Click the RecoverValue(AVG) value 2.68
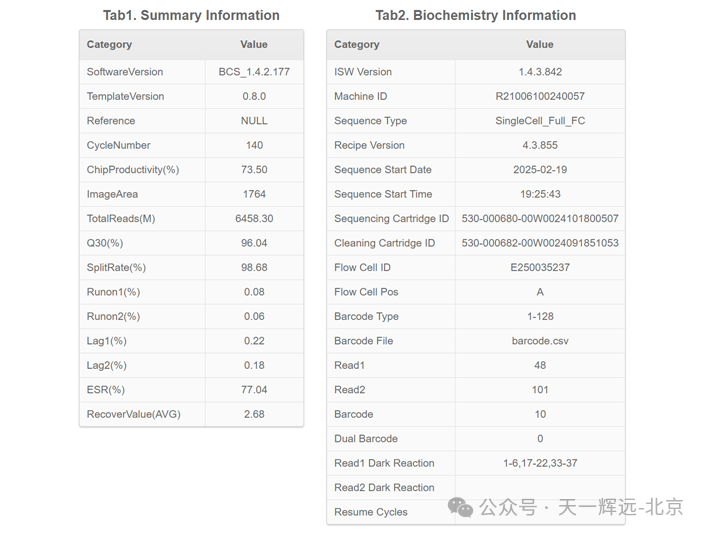This screenshot has width=706, height=535. coord(254,414)
